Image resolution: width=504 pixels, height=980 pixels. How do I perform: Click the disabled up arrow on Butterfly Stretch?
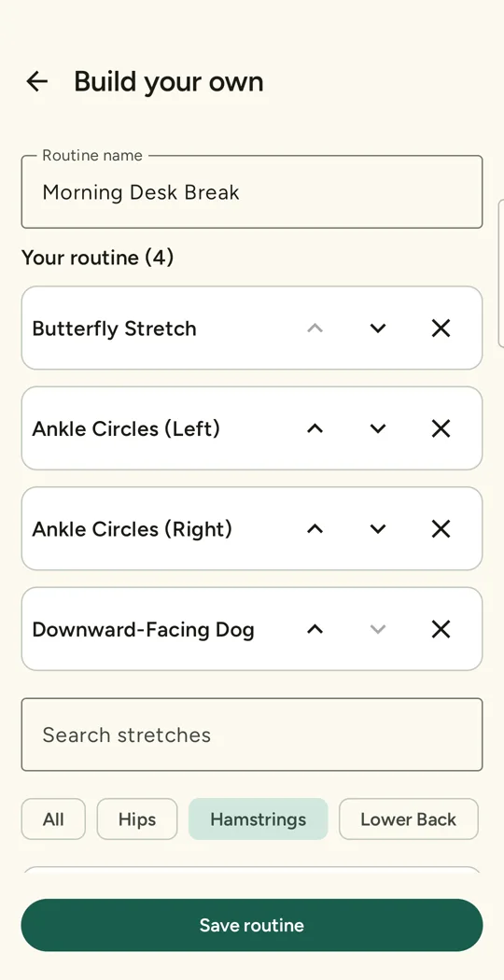pos(315,329)
